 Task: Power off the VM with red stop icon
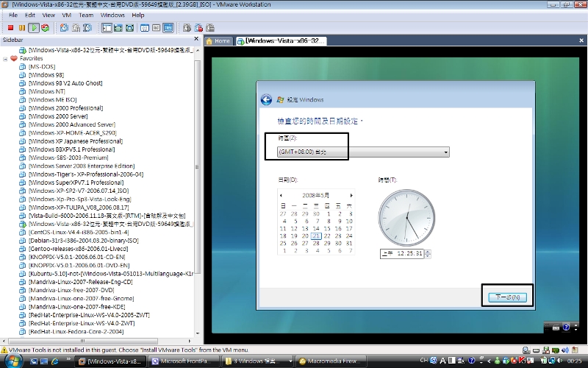[x=10, y=28]
